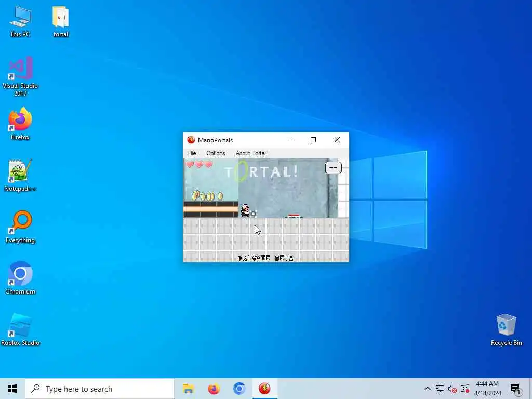Select the Firefox desktop shortcut
The image size is (532, 399).
point(20,124)
